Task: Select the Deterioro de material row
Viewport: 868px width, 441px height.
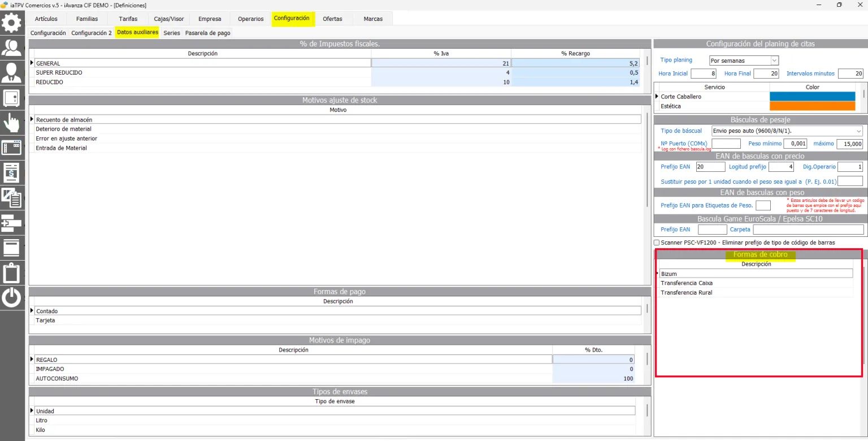Action: 338,129
